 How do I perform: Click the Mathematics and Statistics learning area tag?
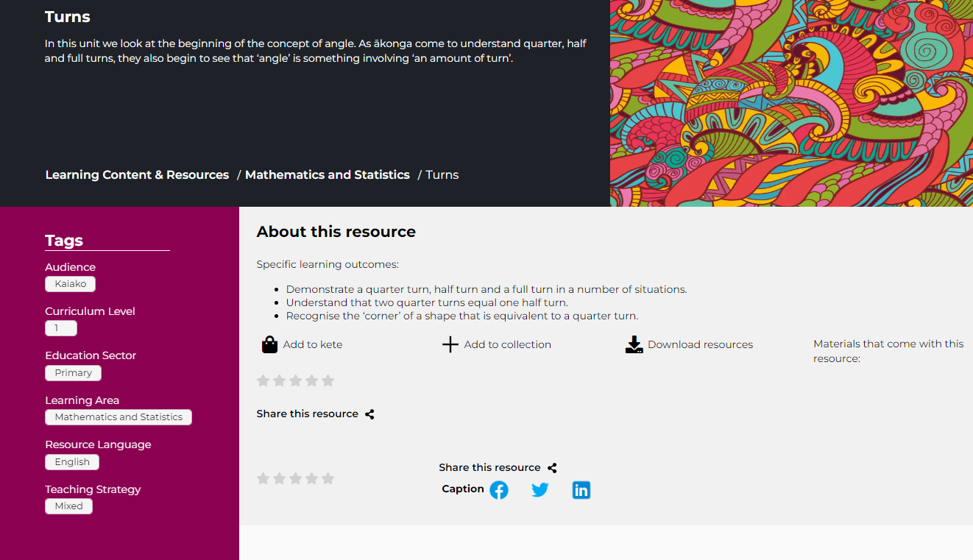click(118, 417)
